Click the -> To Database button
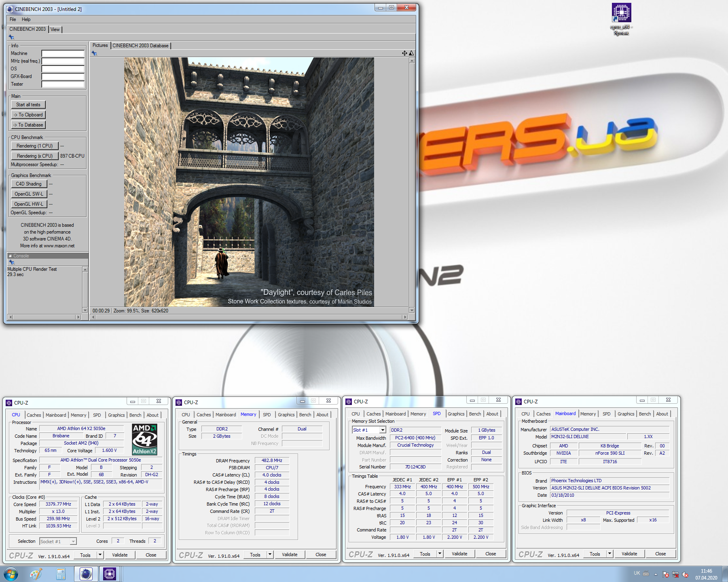728x582 pixels. coord(28,125)
